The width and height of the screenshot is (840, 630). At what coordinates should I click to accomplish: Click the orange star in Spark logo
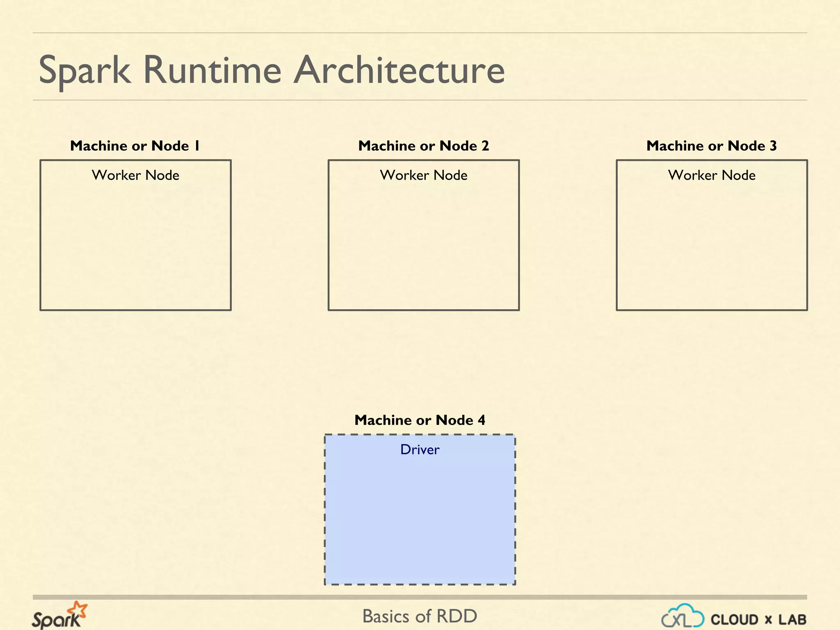point(78,609)
